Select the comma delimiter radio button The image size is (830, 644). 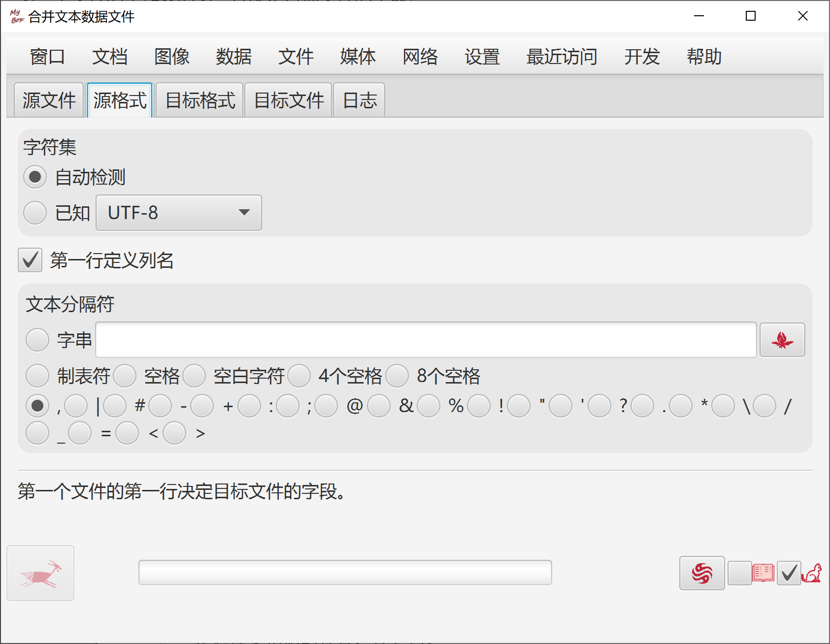point(37,406)
